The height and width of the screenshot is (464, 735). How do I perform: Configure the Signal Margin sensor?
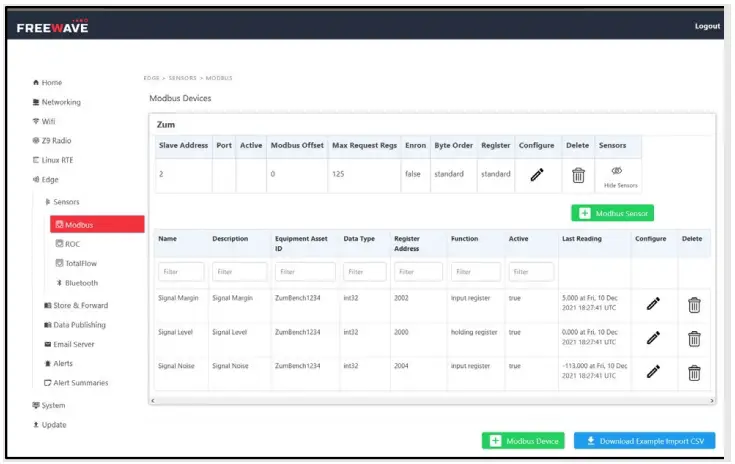(653, 304)
